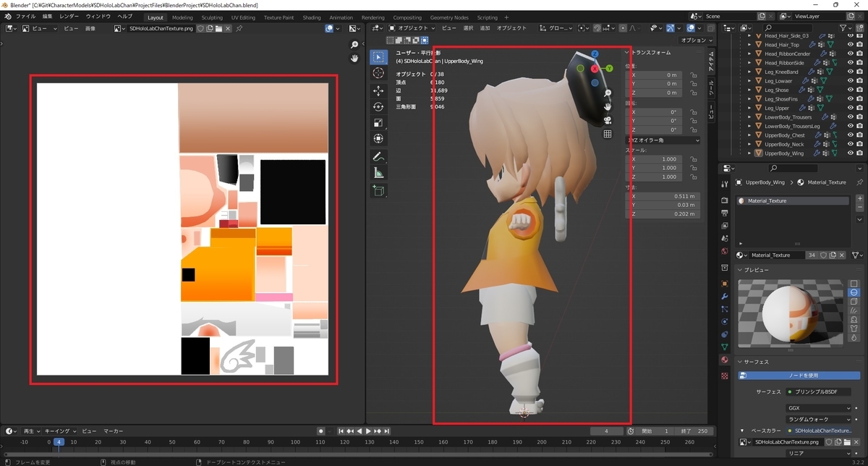Select the Select Box tool in 3D viewport

coord(378,57)
